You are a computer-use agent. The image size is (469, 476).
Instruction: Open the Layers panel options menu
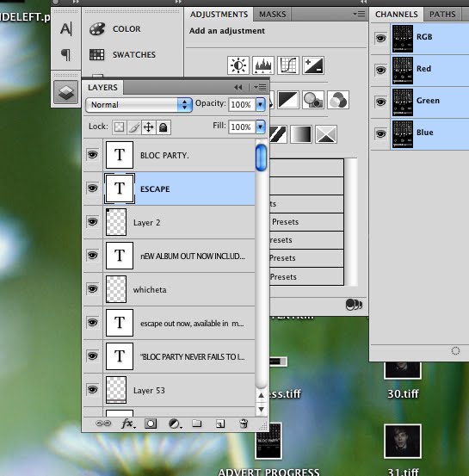click(260, 88)
